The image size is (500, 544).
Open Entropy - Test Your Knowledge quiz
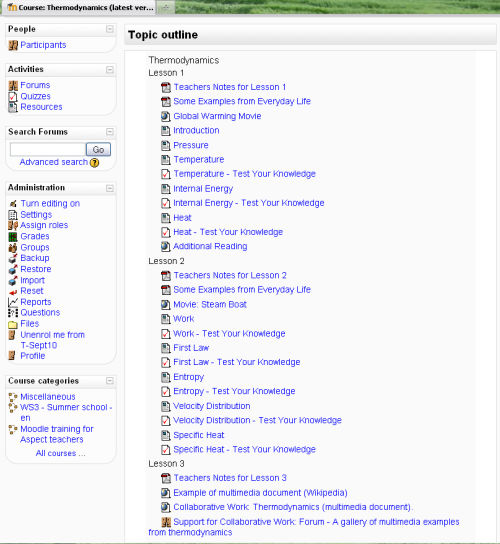[234, 391]
